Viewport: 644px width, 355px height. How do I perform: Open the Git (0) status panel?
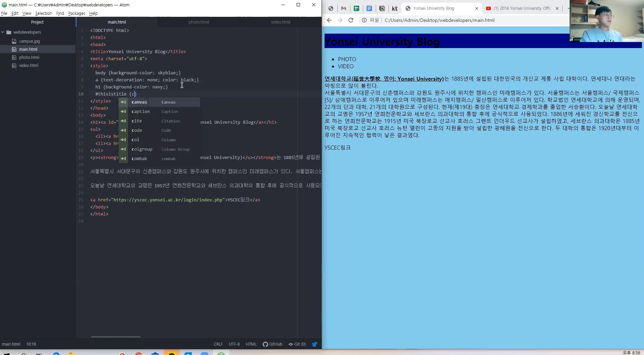click(x=297, y=344)
